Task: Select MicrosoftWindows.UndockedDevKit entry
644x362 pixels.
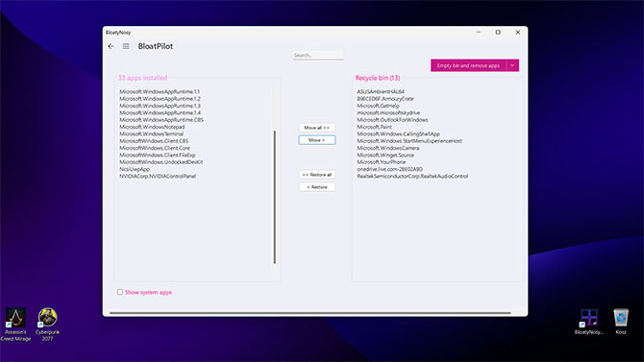Action: (161, 161)
